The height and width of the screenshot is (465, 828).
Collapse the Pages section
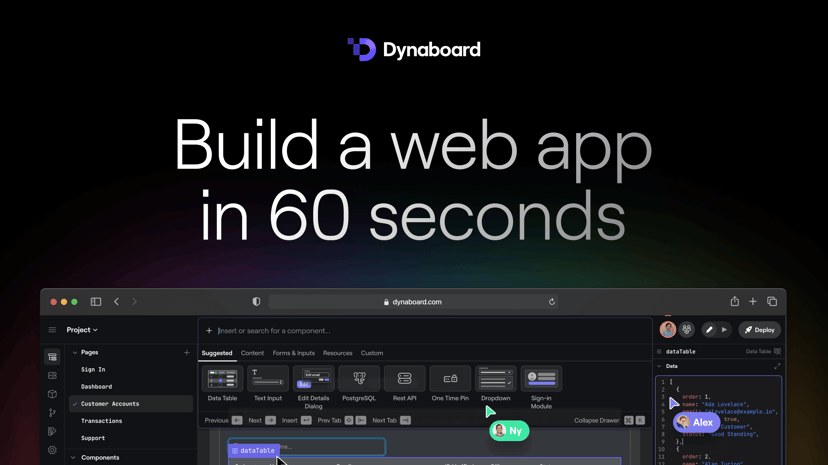(x=74, y=353)
